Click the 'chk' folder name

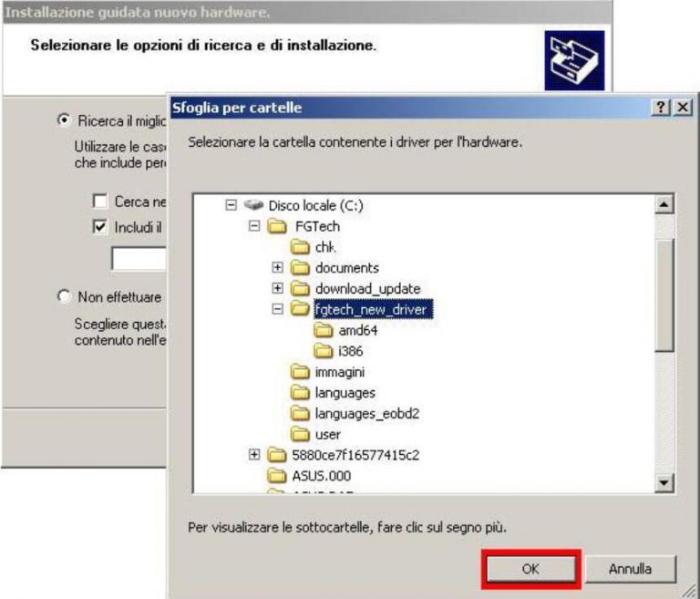326,247
